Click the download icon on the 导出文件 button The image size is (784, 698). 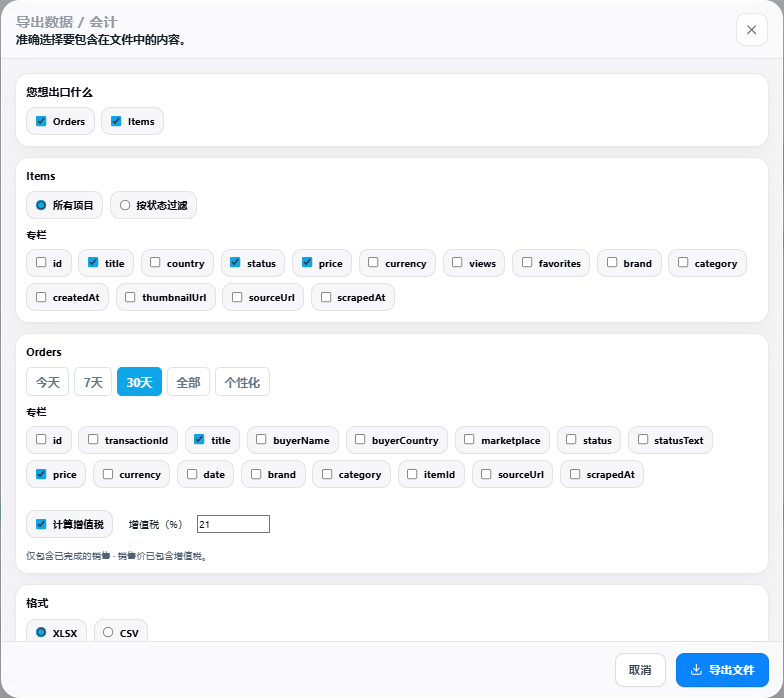pos(696,670)
